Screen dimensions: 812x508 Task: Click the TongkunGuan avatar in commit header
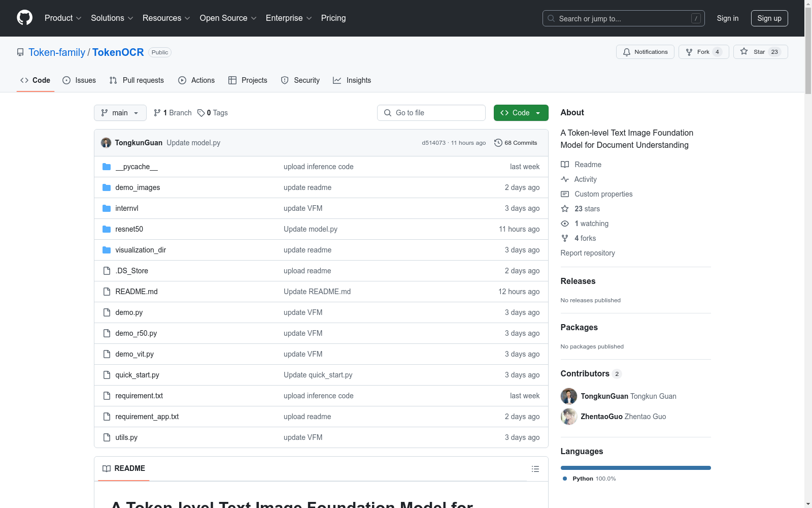coord(106,143)
